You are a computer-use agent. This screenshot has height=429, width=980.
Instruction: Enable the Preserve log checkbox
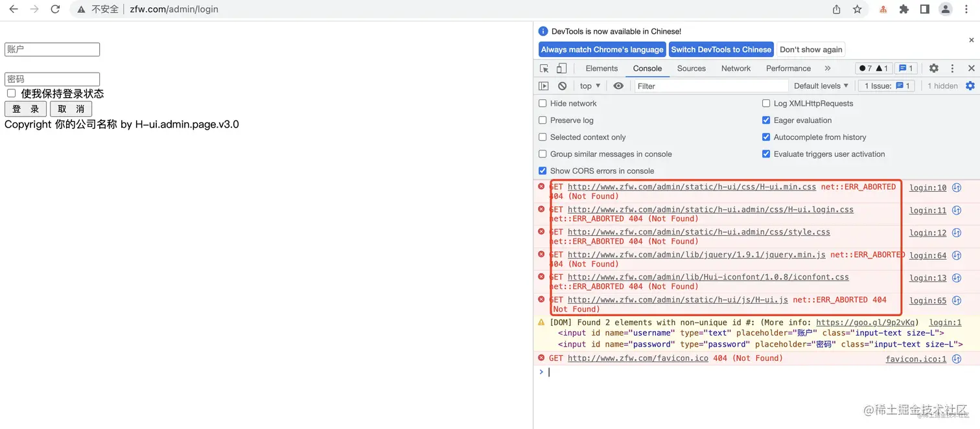542,120
